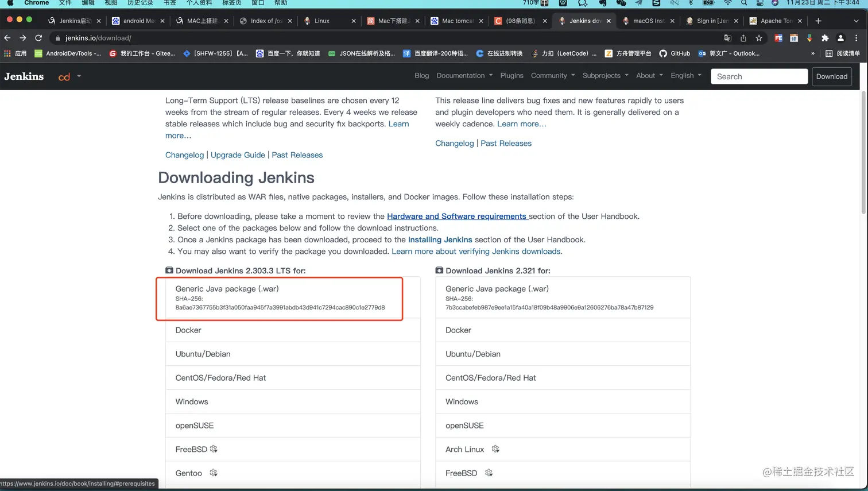Open the LeetCode bookmark
Screen dimensions: 868x491
point(564,53)
